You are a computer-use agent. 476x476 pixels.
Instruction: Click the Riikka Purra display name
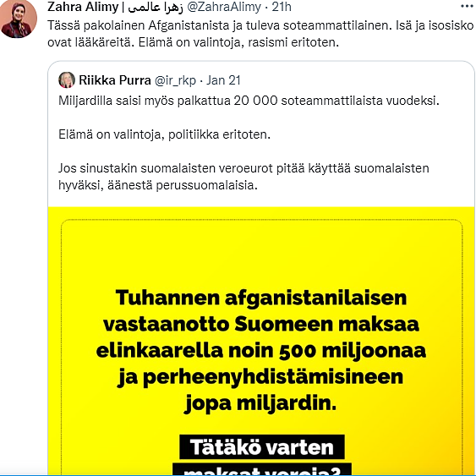coord(115,80)
